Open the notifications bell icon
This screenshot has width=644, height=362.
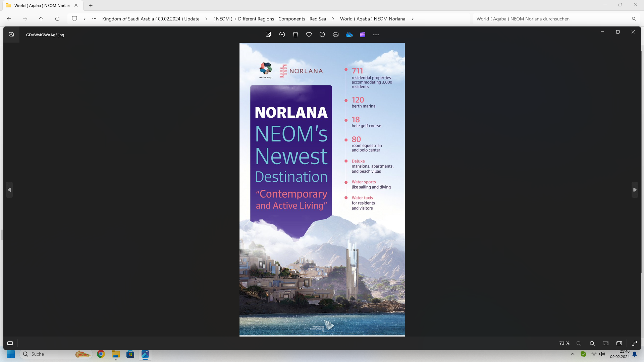click(635, 354)
